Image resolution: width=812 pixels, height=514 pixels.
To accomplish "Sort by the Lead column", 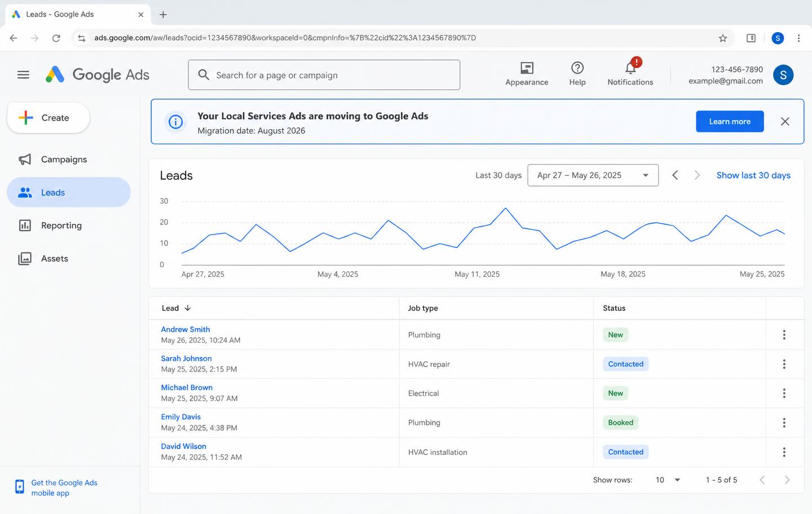I will pos(176,308).
